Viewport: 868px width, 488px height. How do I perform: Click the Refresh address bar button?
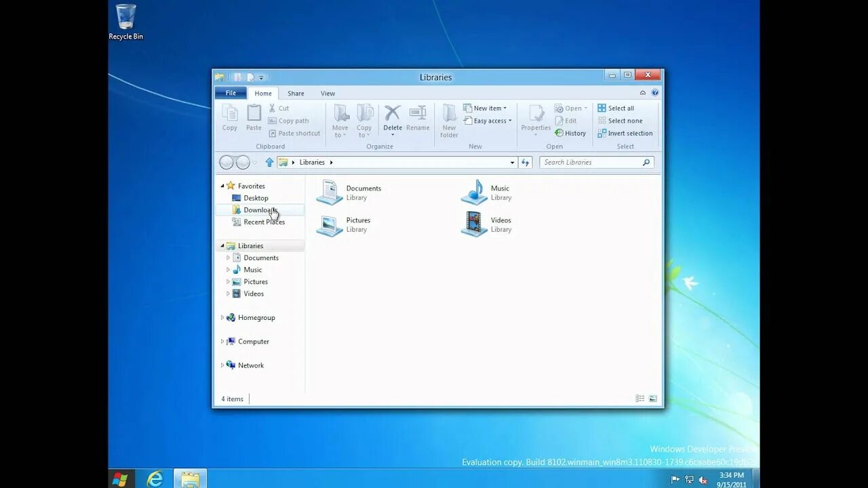525,163
